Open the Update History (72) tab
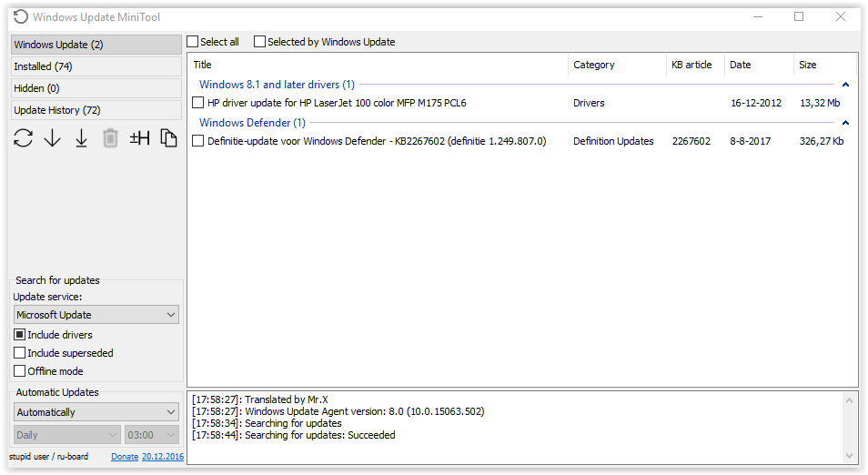The height and width of the screenshot is (475, 868). tap(96, 110)
